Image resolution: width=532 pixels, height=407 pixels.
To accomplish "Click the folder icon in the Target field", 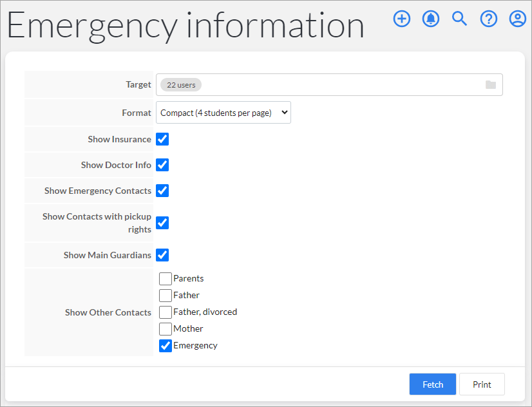I will coord(490,84).
